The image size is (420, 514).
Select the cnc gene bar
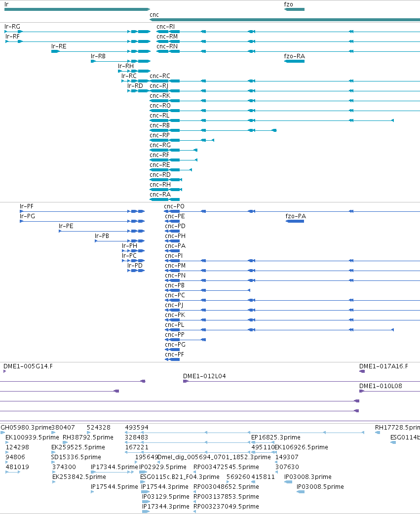(x=285, y=20)
